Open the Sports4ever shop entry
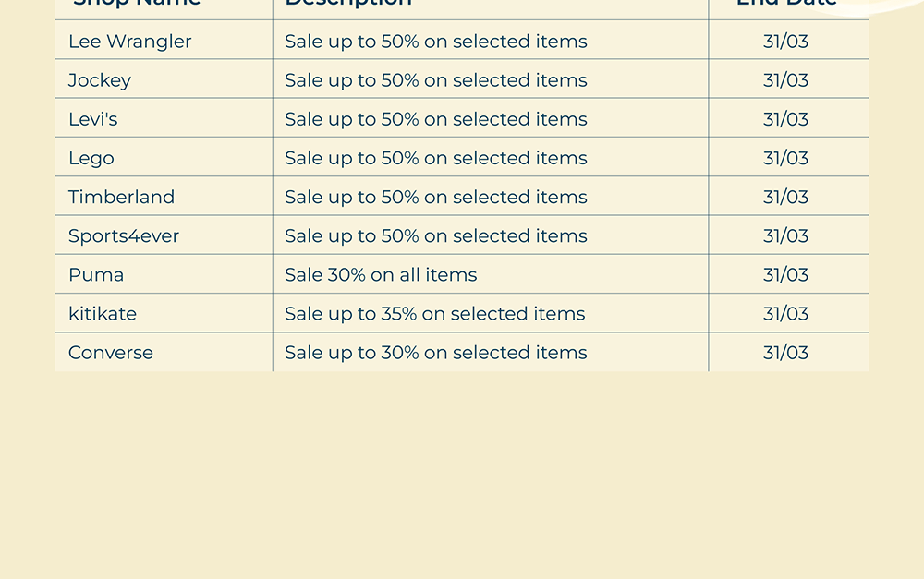This screenshot has width=924, height=579. (124, 235)
